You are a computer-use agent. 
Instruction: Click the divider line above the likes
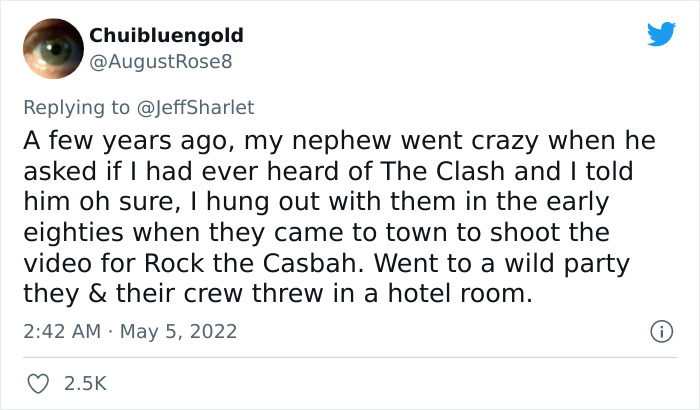tap(350, 357)
